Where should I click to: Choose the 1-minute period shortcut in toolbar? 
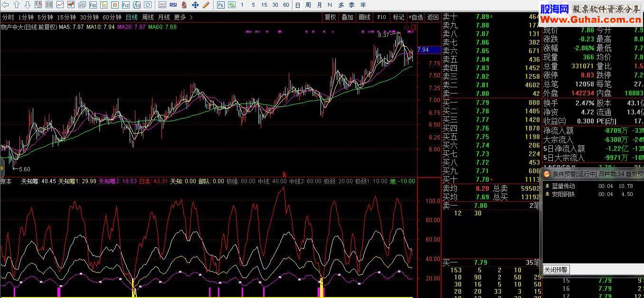click(x=242, y=5)
